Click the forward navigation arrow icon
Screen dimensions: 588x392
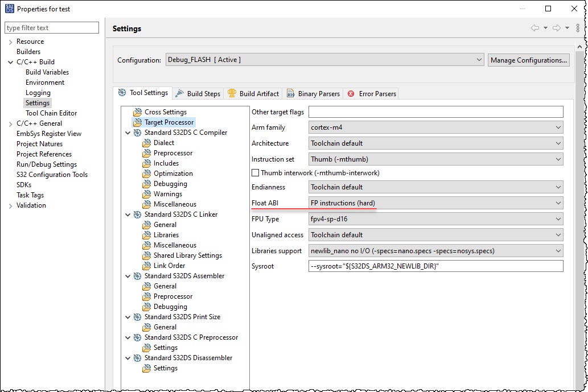tap(556, 28)
